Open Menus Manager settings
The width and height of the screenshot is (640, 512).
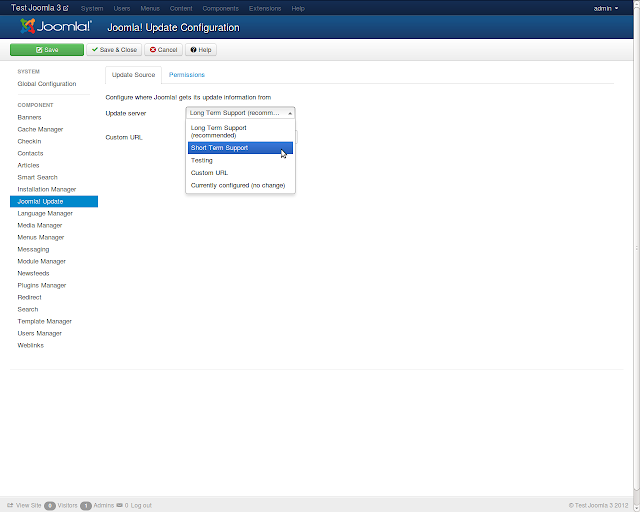click(x=41, y=237)
